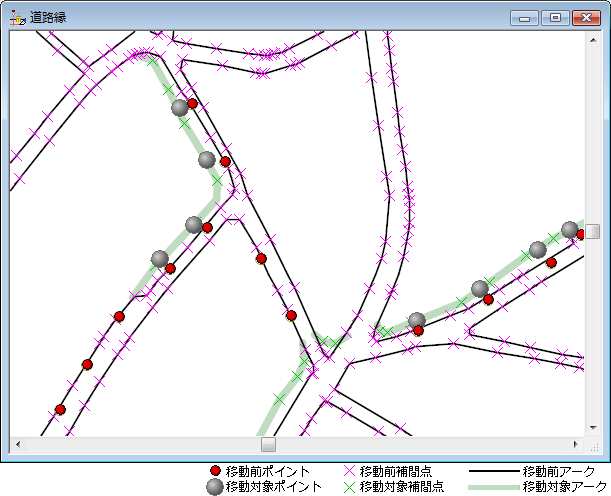Click the pale green line sample for 移動対象アーク
This screenshot has width=611, height=496.
coord(494,487)
